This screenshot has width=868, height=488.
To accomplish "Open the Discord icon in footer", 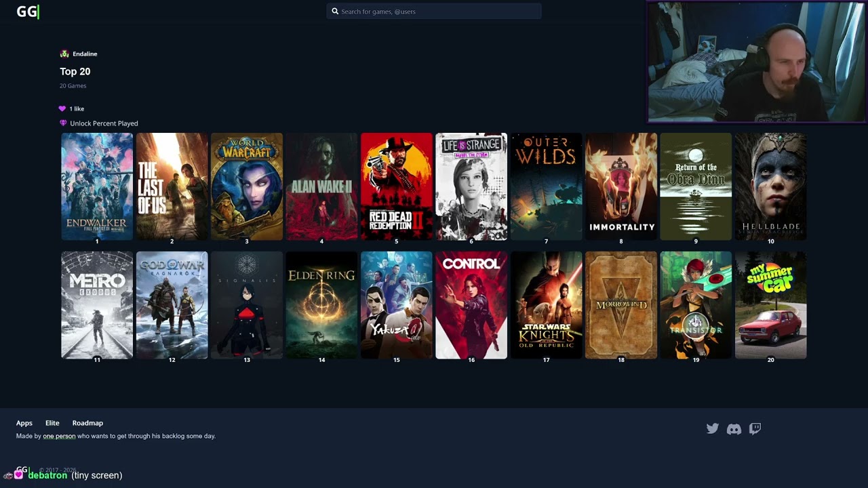I will (734, 428).
